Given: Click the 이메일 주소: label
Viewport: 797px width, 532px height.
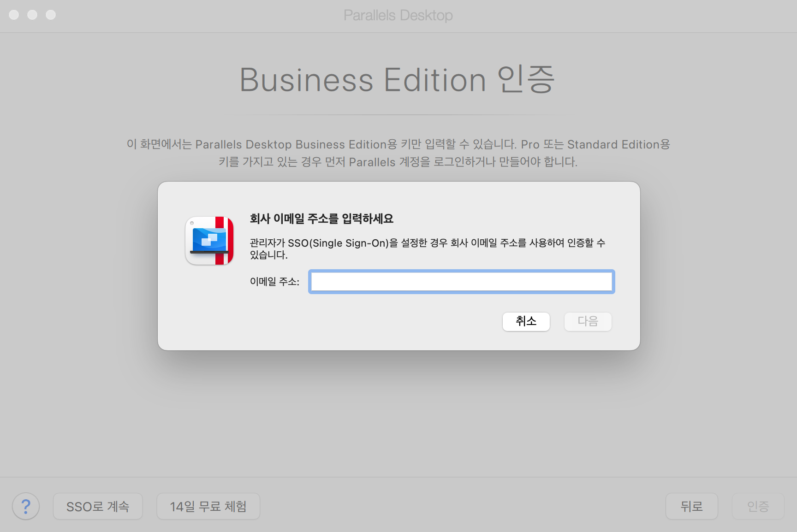Looking at the screenshot, I should pyautogui.click(x=274, y=282).
